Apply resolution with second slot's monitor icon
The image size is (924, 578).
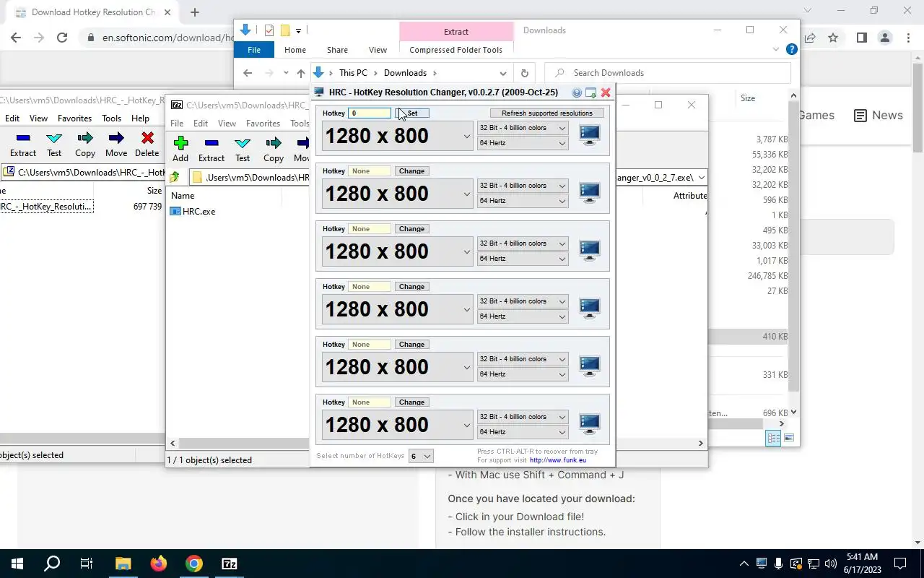590,193
